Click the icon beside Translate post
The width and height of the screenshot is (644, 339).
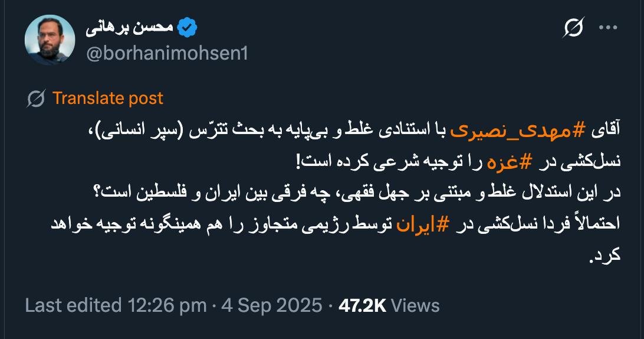37,98
